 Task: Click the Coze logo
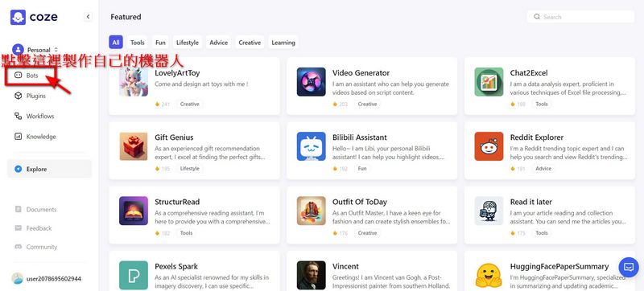coord(34,17)
